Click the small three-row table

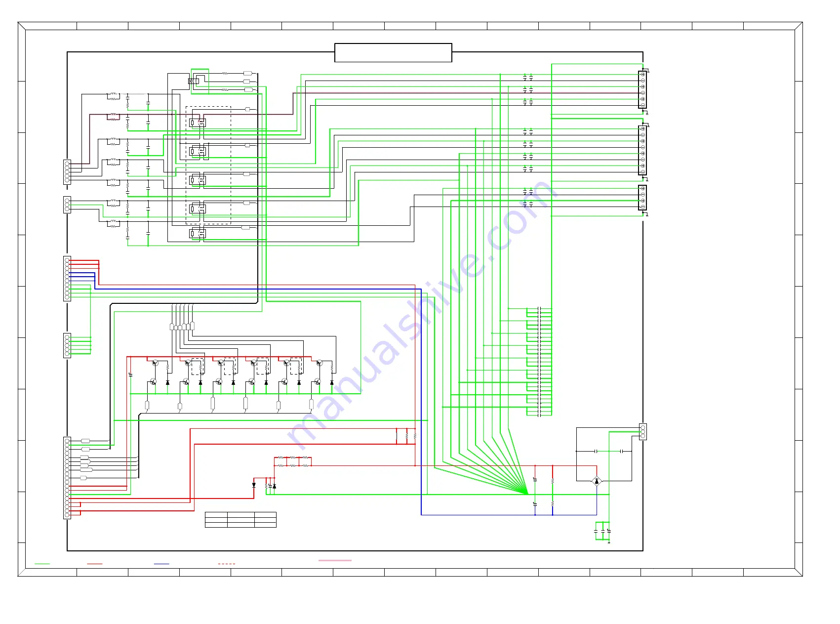tap(240, 520)
